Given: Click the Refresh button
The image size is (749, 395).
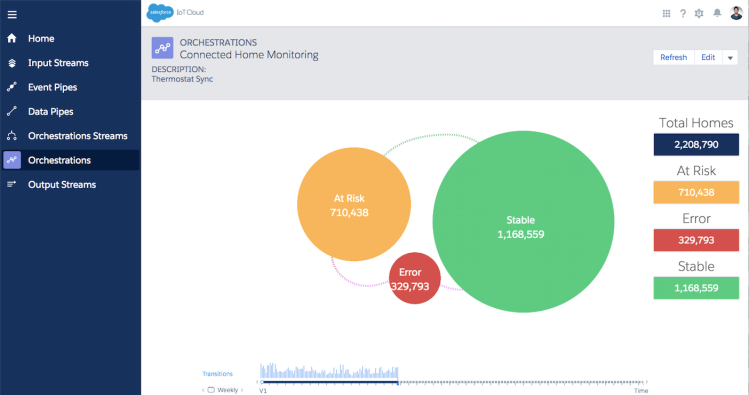Looking at the screenshot, I should [x=674, y=57].
